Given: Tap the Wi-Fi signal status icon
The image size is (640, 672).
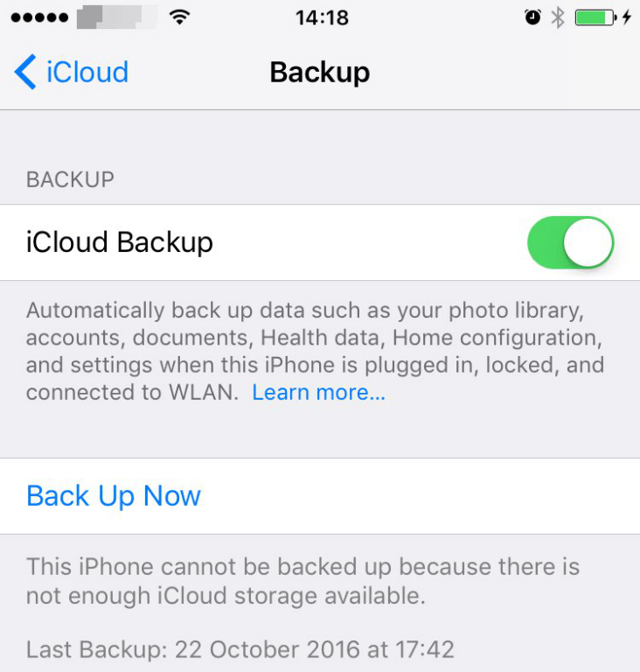Looking at the screenshot, I should pyautogui.click(x=179, y=17).
